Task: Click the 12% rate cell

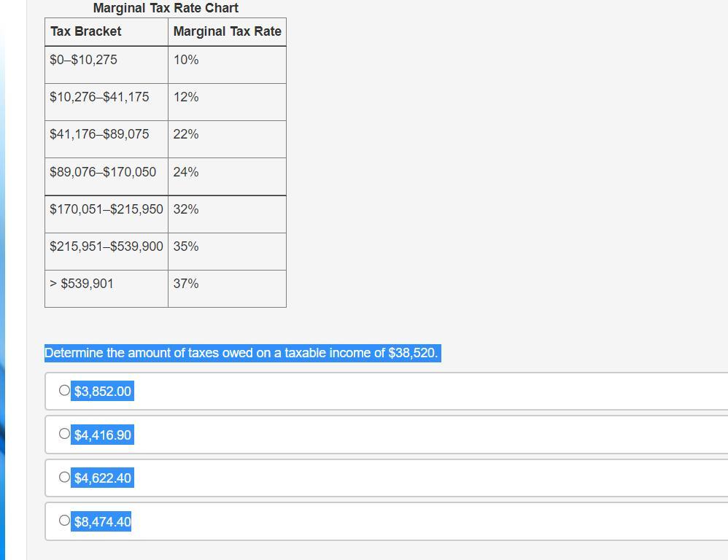Action: tap(186, 97)
